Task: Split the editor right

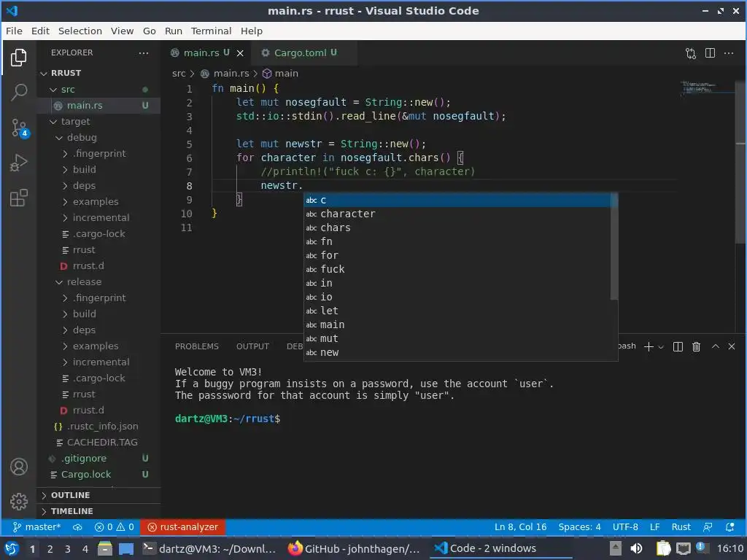Action: [710, 52]
